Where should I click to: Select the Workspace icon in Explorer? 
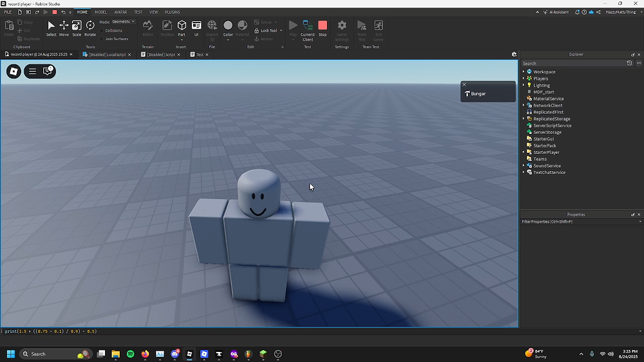pyautogui.click(x=530, y=72)
